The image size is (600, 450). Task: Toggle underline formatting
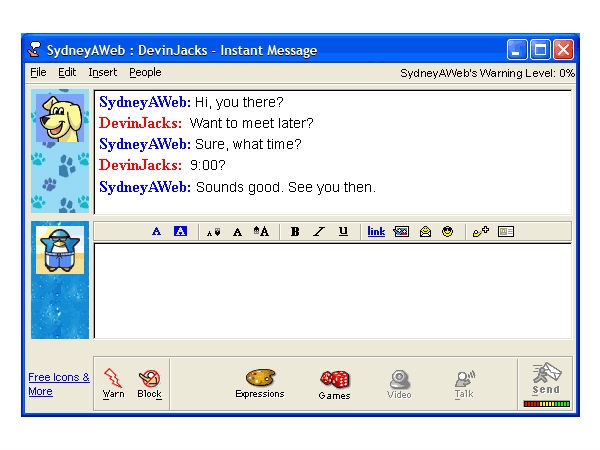(x=343, y=231)
